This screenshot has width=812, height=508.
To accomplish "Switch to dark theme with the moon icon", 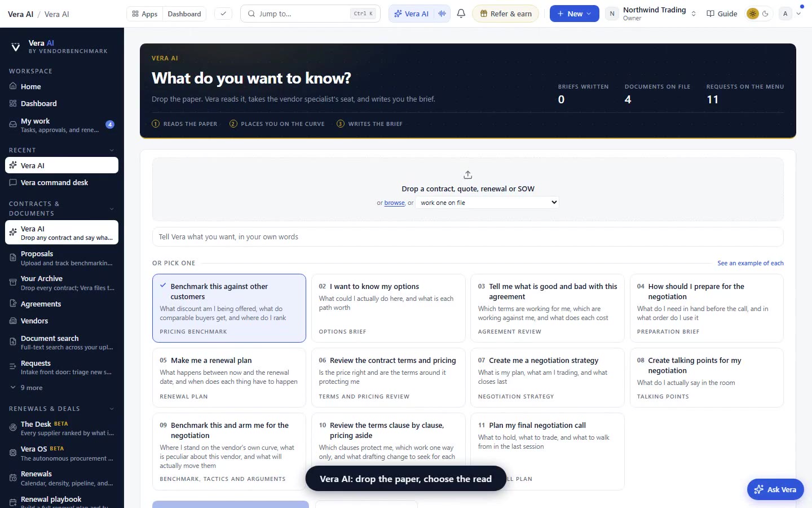I will tap(765, 14).
